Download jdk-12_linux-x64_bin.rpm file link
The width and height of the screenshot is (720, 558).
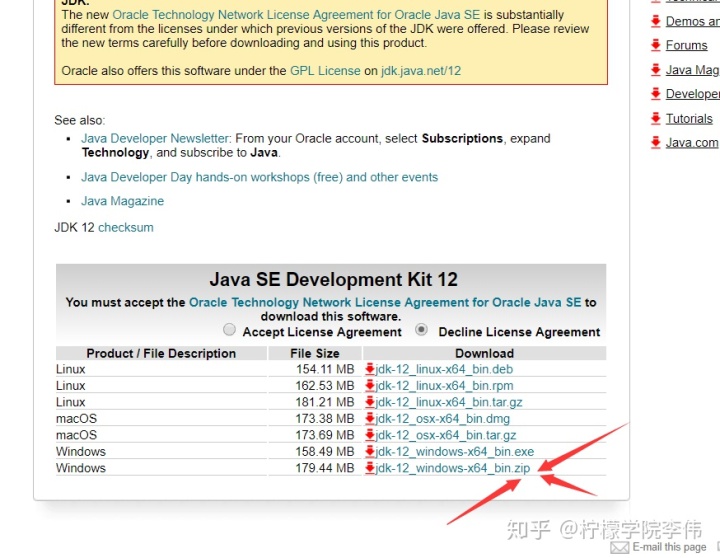point(444,386)
